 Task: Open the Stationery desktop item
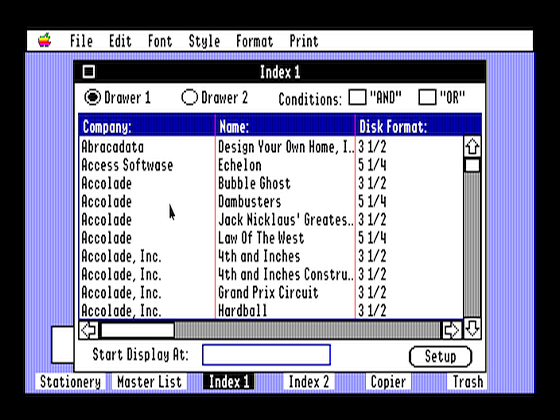(70, 382)
